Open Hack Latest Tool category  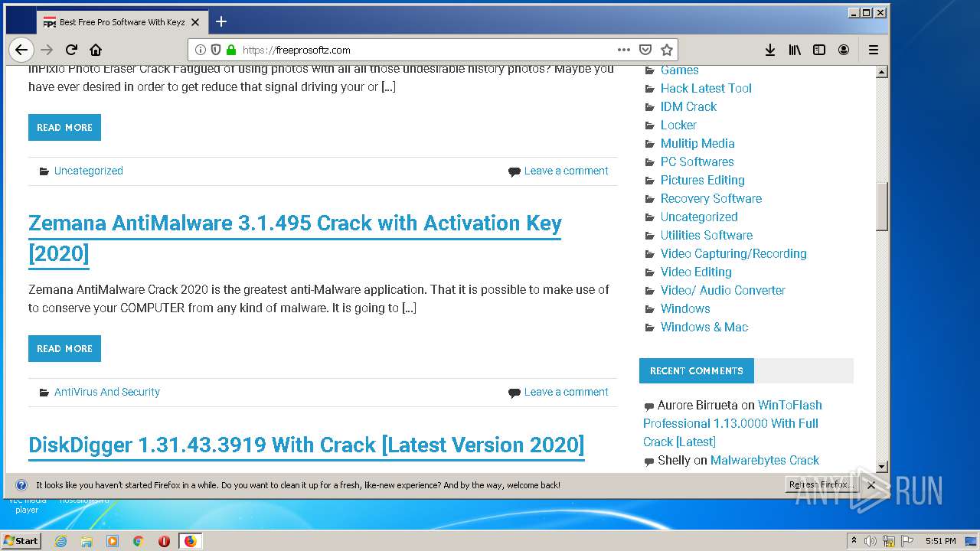click(706, 88)
